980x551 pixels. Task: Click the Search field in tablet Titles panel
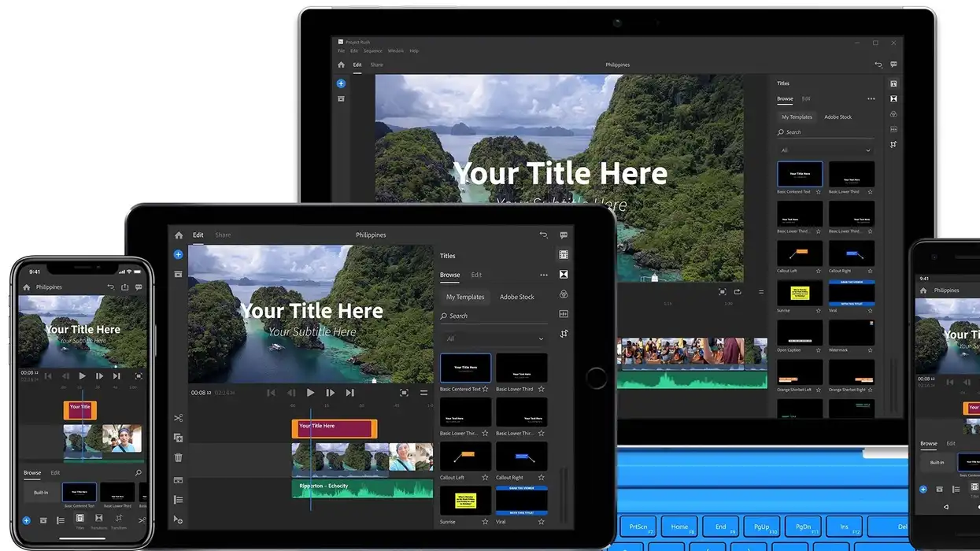(494, 316)
